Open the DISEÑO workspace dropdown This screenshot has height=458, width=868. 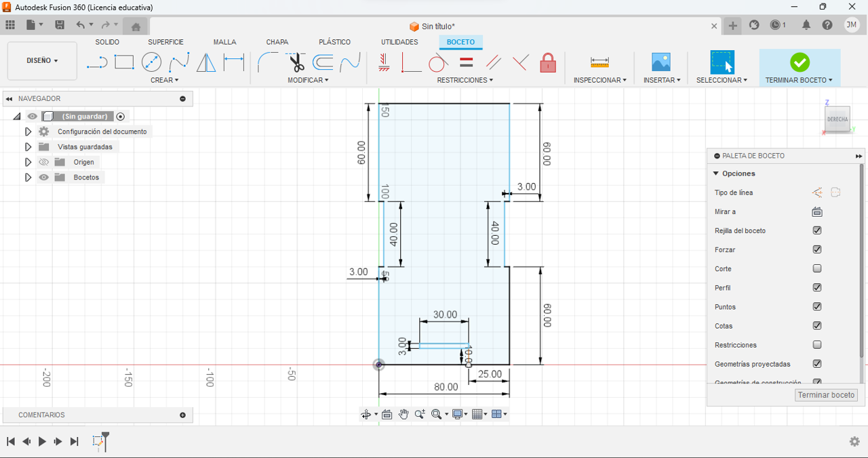tap(42, 60)
